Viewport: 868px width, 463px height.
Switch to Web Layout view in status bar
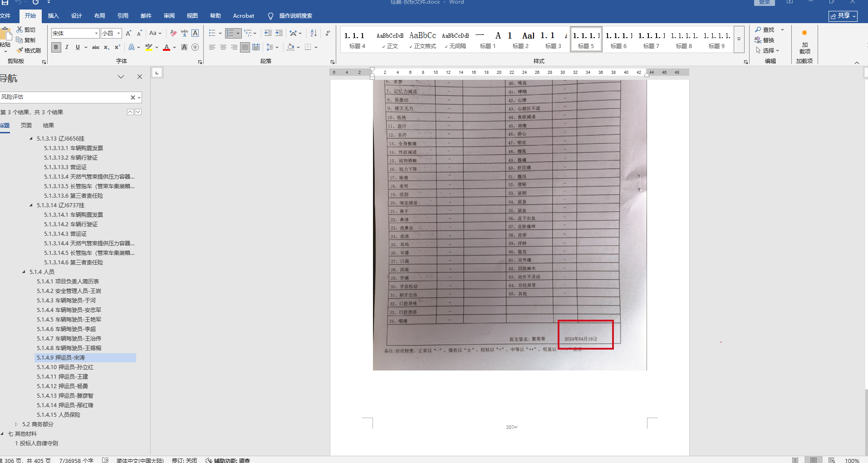click(x=831, y=460)
